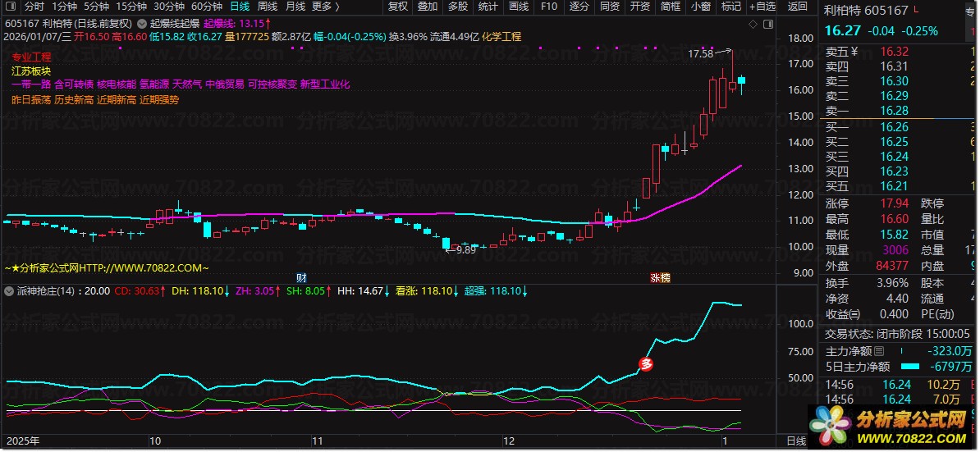Screen dimensions: 980x452
Task: Toggle the 简框 simple frame mode
Action: tap(670, 7)
